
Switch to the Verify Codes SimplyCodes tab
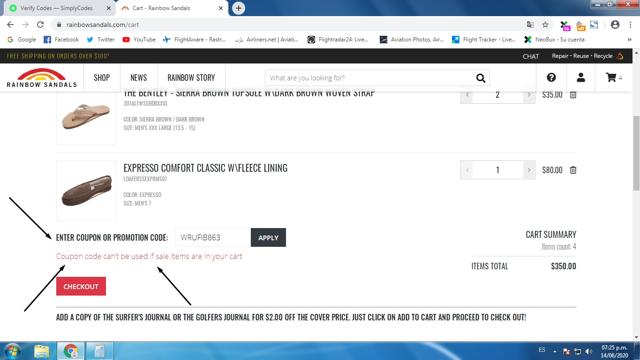click(56, 8)
